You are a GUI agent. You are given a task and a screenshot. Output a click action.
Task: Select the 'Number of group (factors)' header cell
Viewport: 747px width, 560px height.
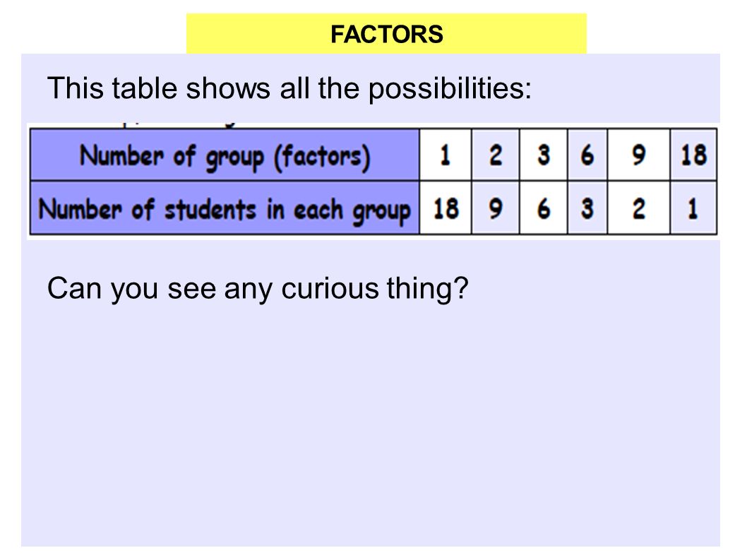click(x=225, y=155)
